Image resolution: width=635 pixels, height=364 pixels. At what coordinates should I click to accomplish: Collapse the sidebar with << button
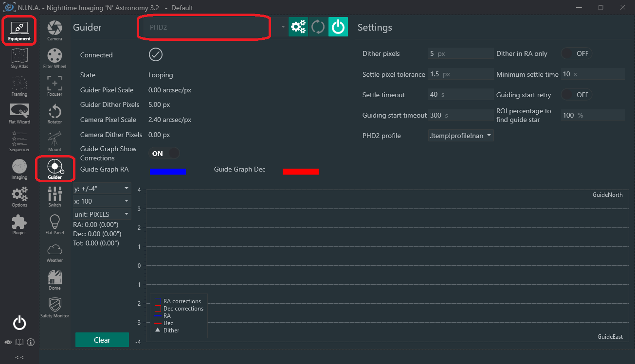[x=19, y=357]
